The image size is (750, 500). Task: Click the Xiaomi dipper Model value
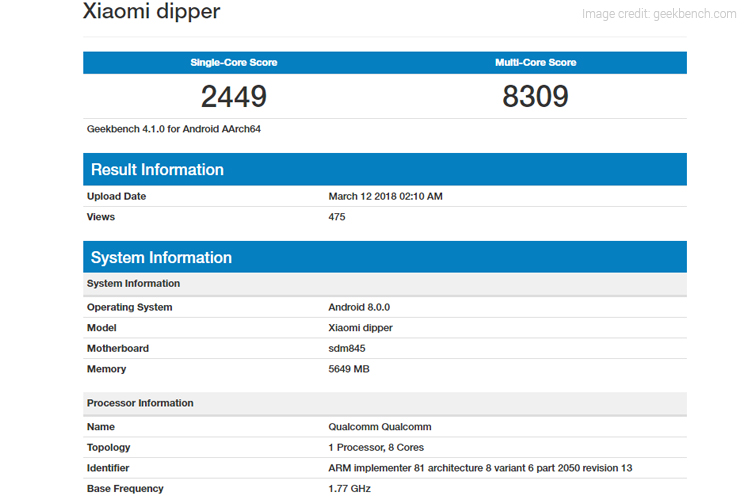(x=360, y=328)
